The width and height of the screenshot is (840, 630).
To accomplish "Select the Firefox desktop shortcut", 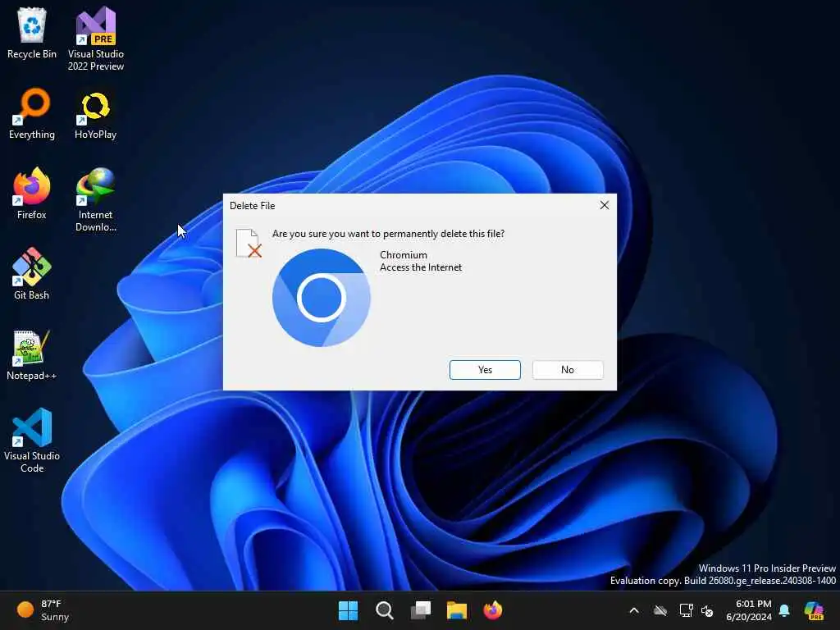I will coord(32,194).
